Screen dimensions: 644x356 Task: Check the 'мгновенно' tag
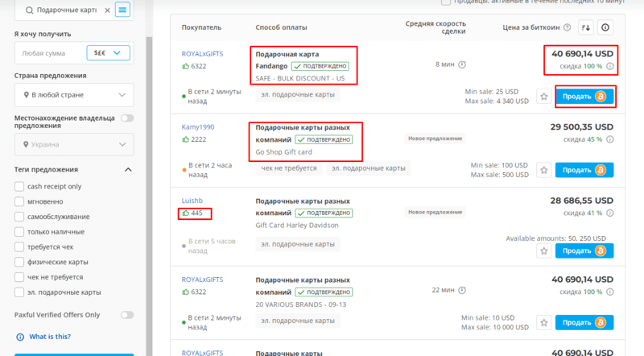tap(19, 202)
